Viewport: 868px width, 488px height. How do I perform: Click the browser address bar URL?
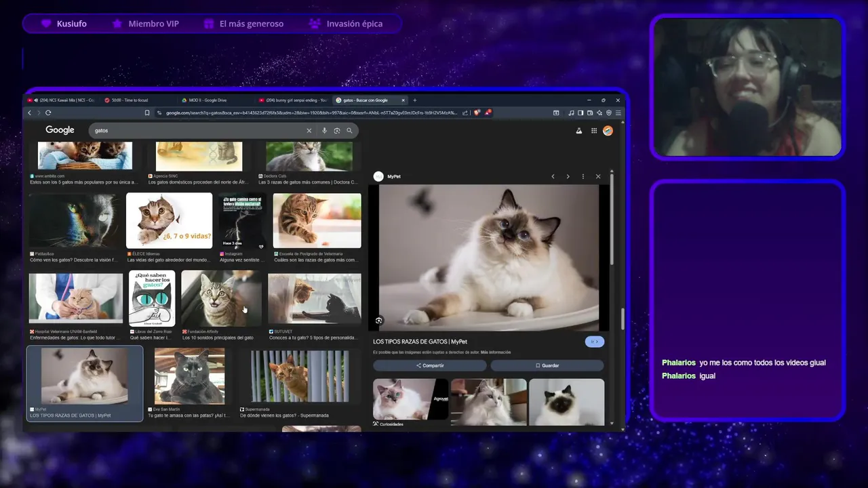pos(312,113)
